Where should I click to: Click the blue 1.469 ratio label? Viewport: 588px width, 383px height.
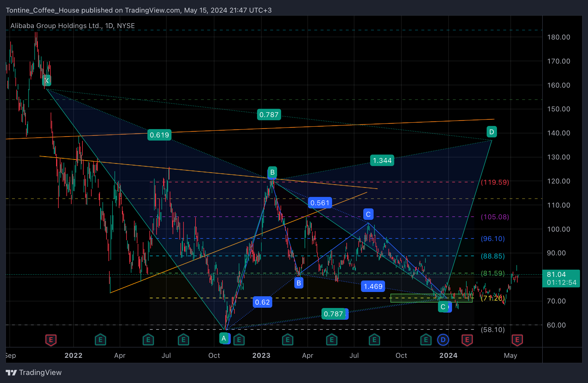click(x=373, y=286)
